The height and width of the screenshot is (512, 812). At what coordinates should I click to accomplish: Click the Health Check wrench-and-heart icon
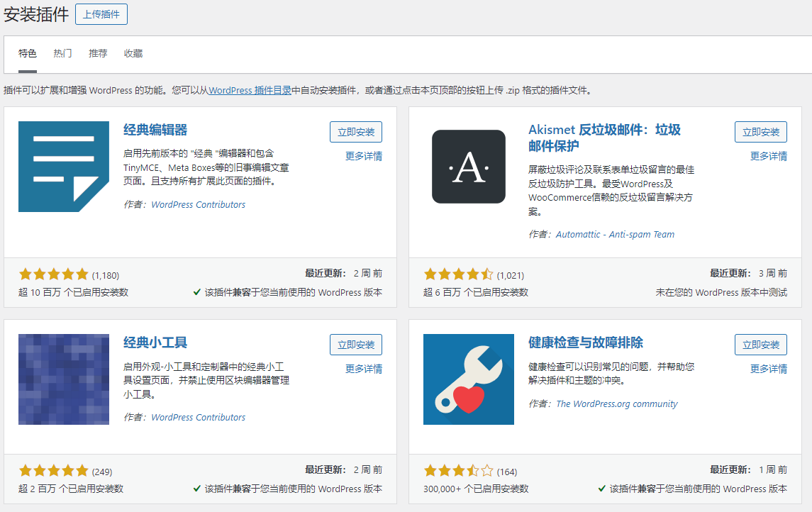(468, 379)
